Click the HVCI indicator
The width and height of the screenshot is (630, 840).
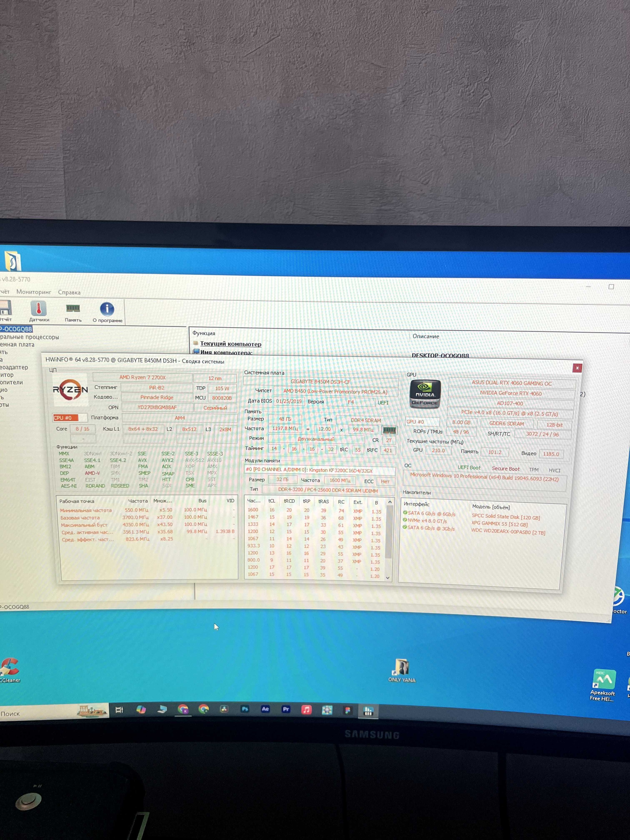[x=554, y=470]
